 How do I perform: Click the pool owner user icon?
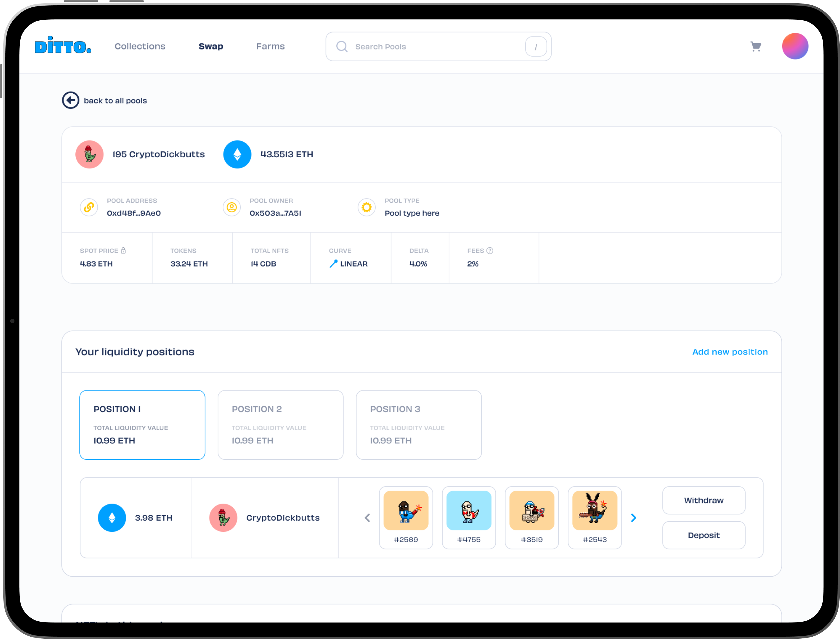point(231,207)
